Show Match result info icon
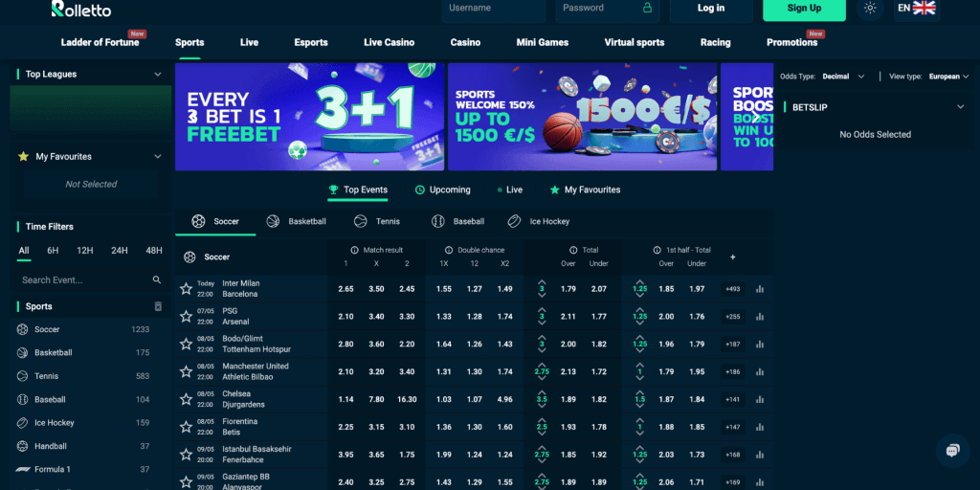The width and height of the screenshot is (980, 490). (354, 250)
